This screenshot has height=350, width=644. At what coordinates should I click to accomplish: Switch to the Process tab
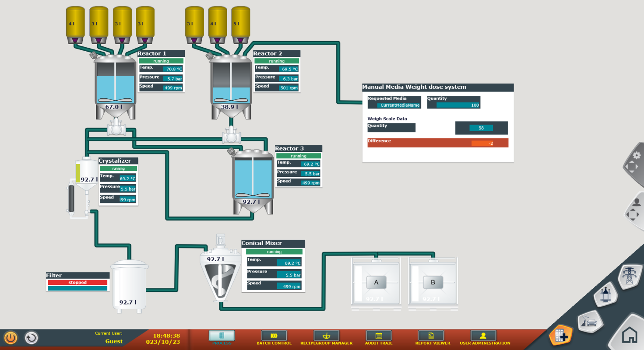(222, 338)
